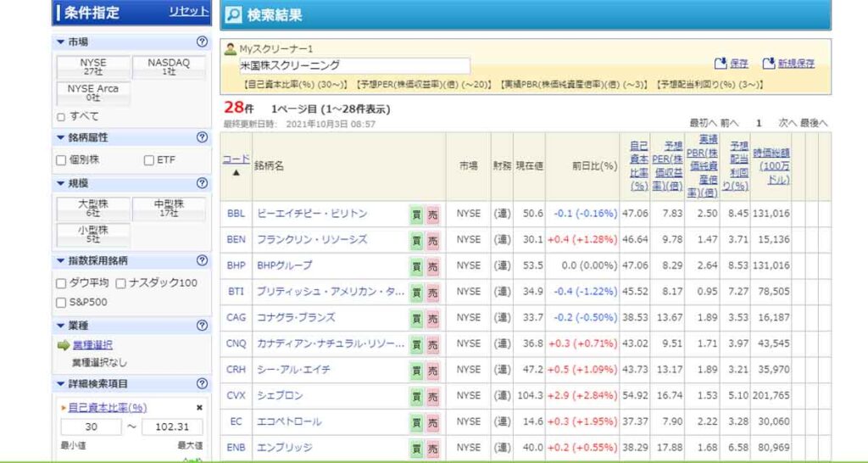This screenshot has height=463, width=868.
Task: Click 買 button for CRH row
Action: [417, 371]
